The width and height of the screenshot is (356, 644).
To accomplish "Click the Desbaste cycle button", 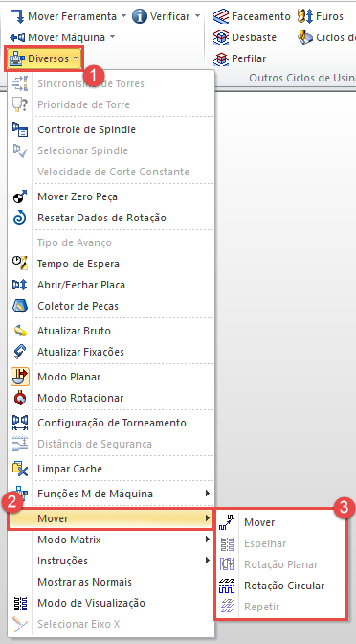I will pos(245,37).
